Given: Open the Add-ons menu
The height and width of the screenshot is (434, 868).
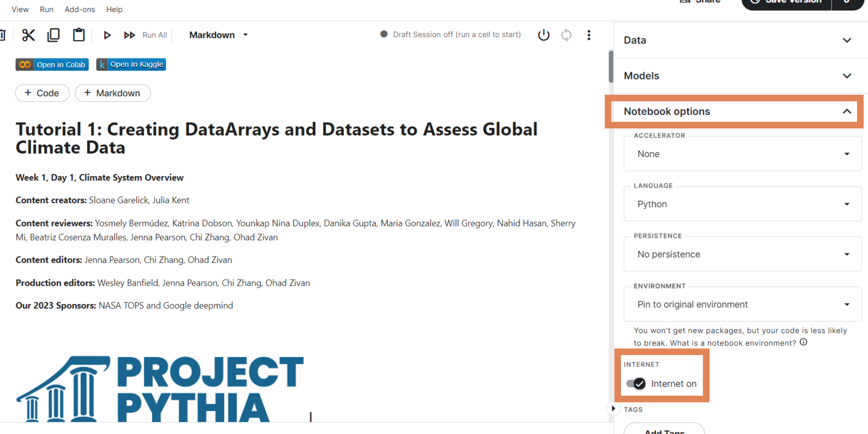Looking at the screenshot, I should tap(80, 9).
